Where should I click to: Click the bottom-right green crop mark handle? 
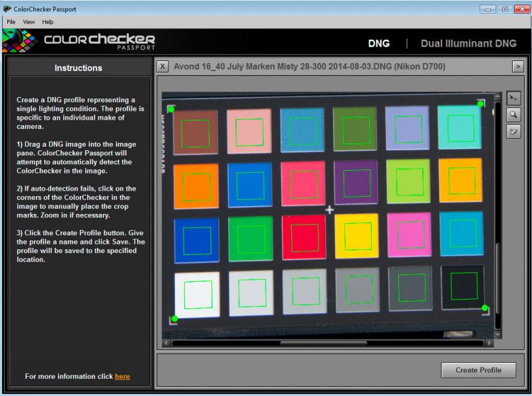pyautogui.click(x=485, y=308)
